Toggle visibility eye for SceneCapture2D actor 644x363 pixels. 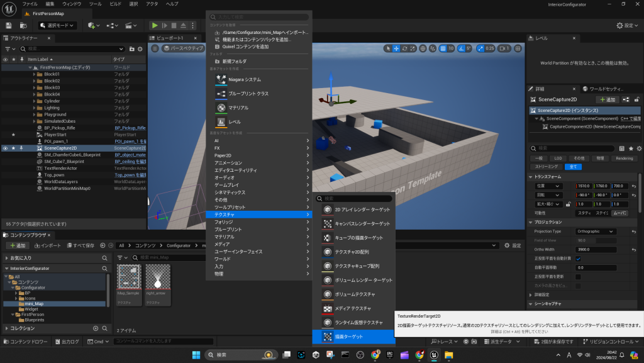pyautogui.click(x=5, y=148)
